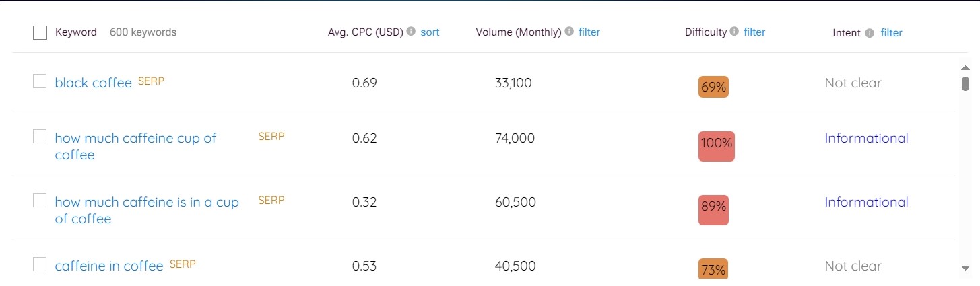Click info icon next to Avg. CPC
Screen dimensions: 980x286
[x=411, y=32]
